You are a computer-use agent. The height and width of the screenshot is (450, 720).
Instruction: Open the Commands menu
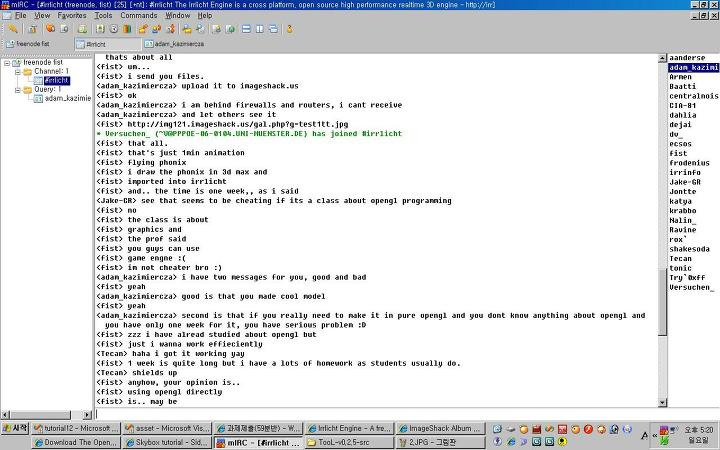tap(139, 16)
